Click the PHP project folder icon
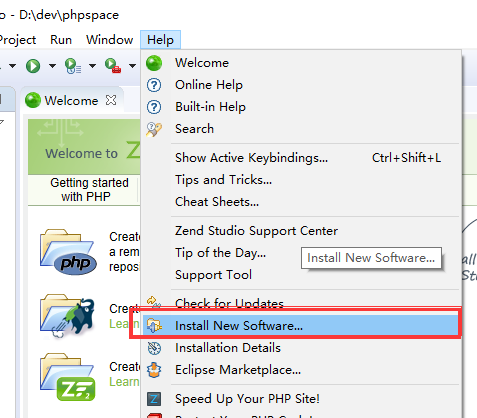Image resolution: width=477 pixels, height=418 pixels. [x=68, y=252]
